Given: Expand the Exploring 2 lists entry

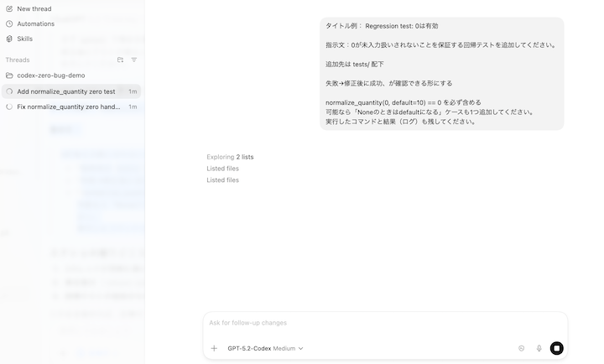Looking at the screenshot, I should [x=230, y=157].
